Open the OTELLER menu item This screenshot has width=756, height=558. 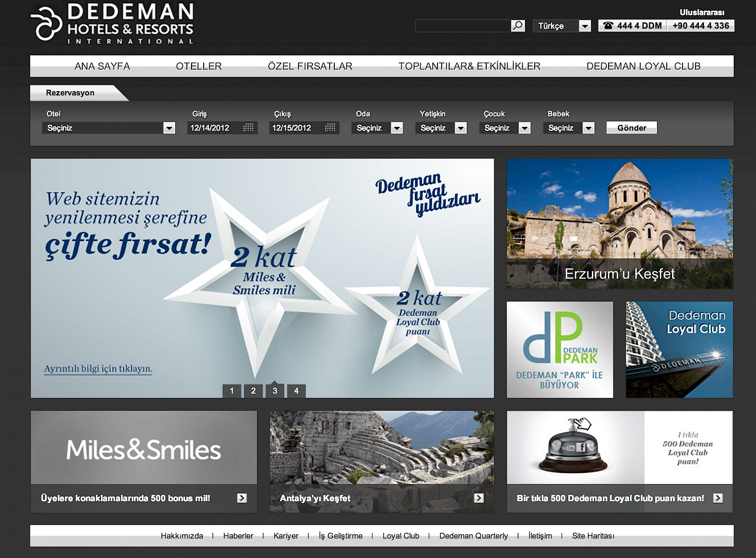[x=199, y=66]
